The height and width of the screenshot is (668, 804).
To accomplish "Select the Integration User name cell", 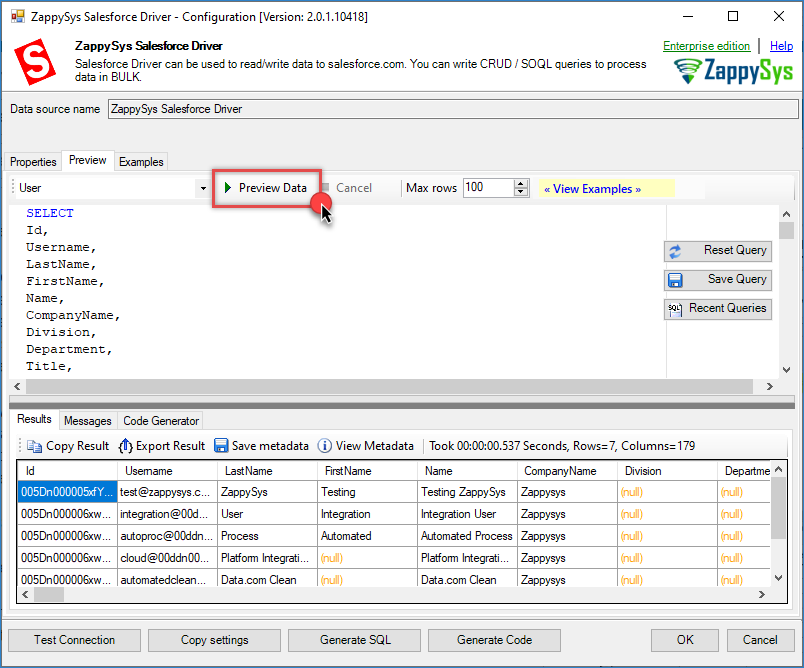I will pyautogui.click(x=467, y=514).
